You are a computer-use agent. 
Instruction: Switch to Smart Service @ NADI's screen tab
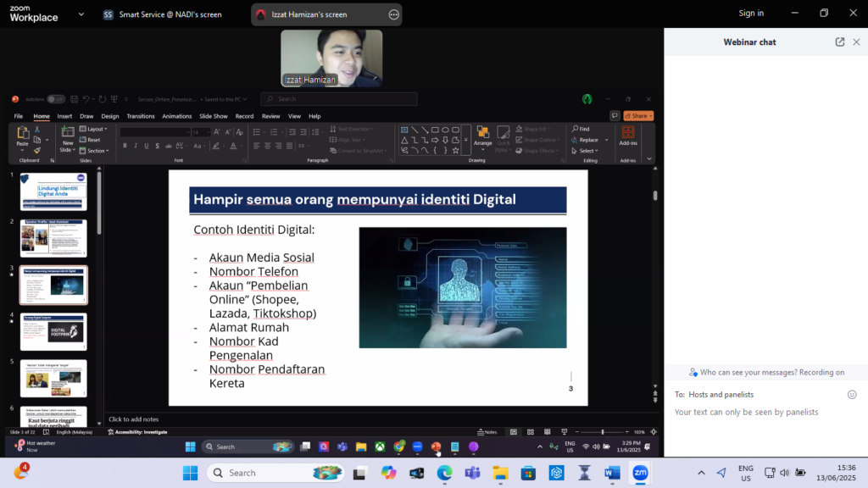pos(162,14)
